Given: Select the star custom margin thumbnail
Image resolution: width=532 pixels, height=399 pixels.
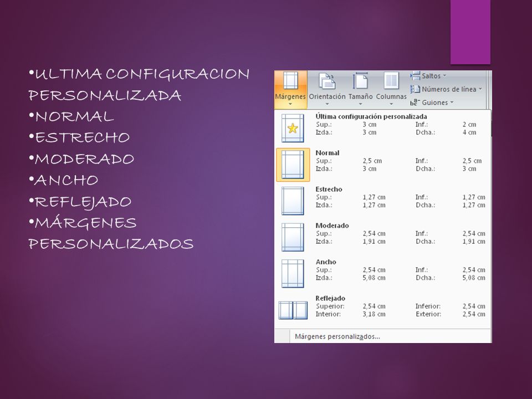Looking at the screenshot, I should pyautogui.click(x=293, y=128).
